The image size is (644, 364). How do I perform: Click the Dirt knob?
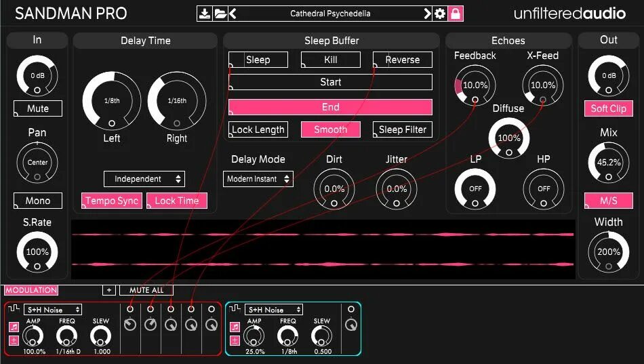click(x=334, y=188)
